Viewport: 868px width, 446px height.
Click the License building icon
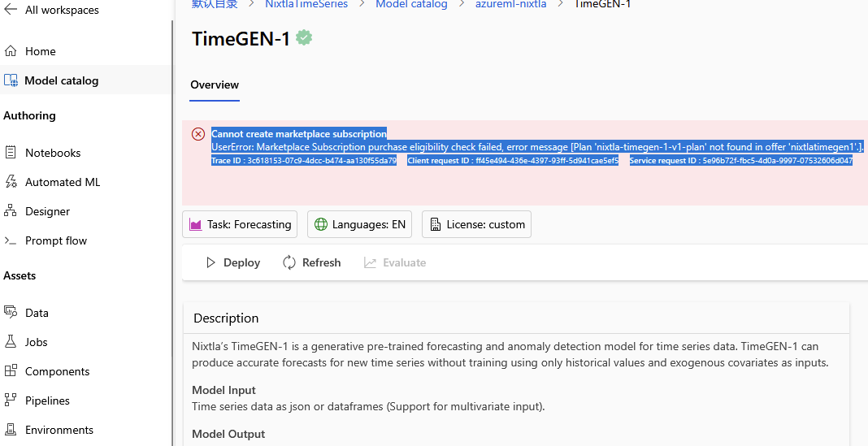pos(436,224)
